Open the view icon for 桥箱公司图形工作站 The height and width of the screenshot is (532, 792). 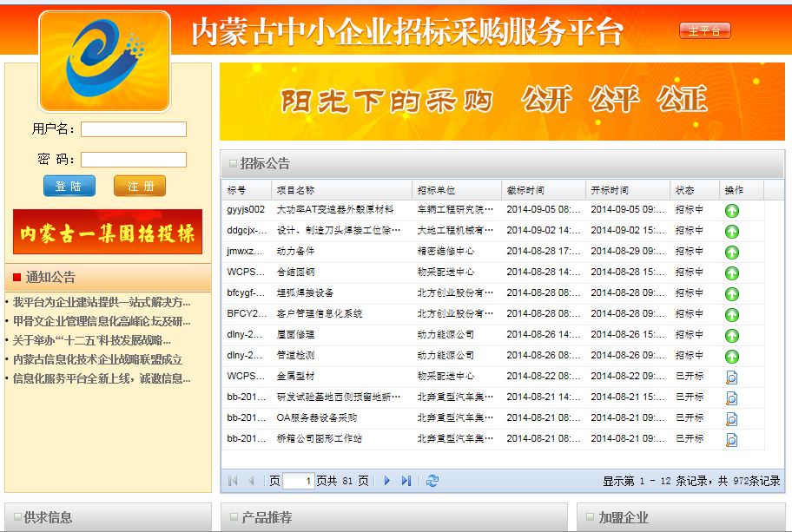click(x=732, y=439)
